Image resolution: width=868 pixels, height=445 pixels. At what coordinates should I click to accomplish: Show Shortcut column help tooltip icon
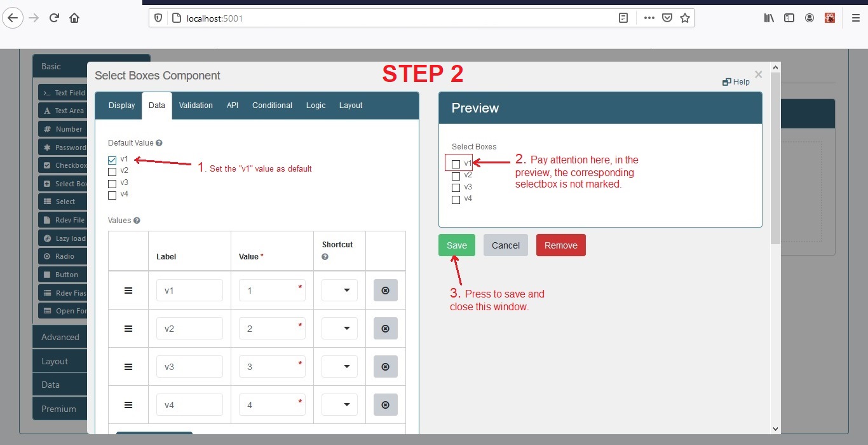[x=325, y=257]
